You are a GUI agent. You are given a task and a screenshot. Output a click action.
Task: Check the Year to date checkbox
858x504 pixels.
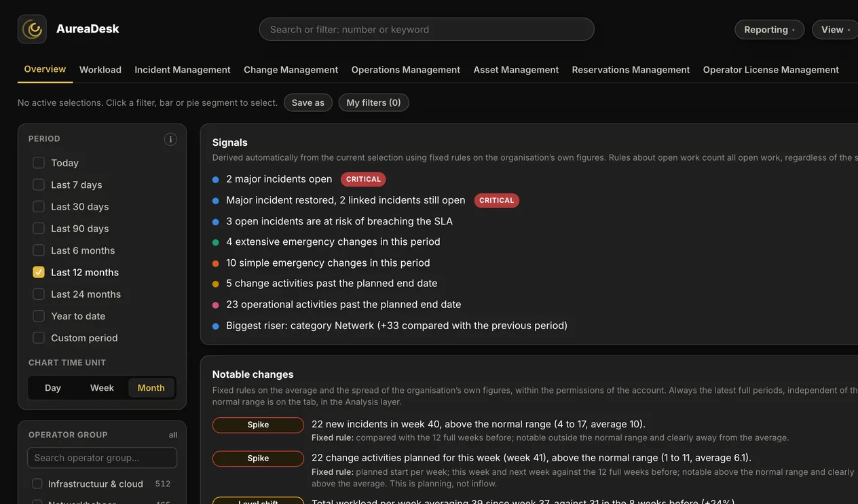39,316
